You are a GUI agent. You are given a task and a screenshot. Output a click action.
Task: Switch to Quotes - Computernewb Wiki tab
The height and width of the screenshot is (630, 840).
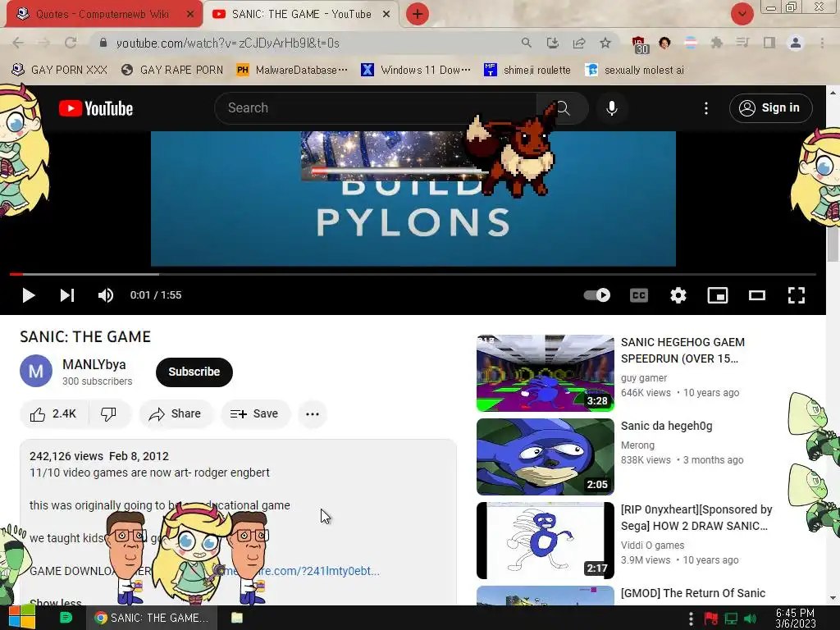[102, 14]
